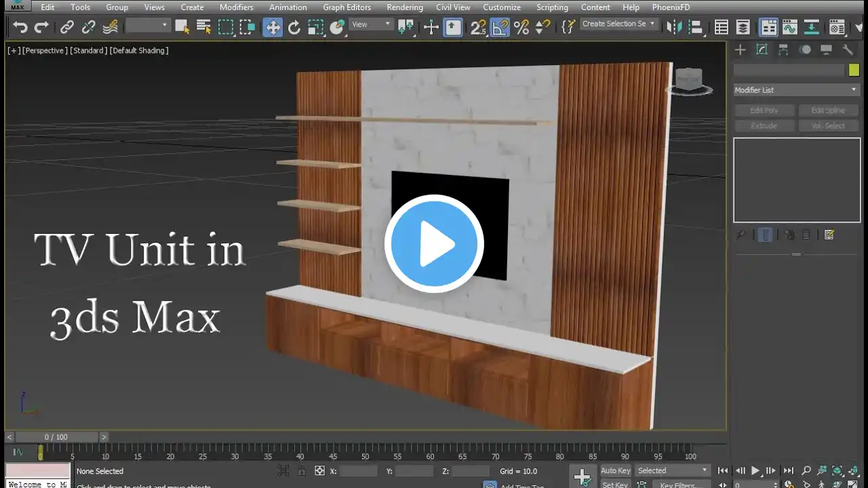Click the Edit Named Selection Sets icon

click(x=568, y=27)
